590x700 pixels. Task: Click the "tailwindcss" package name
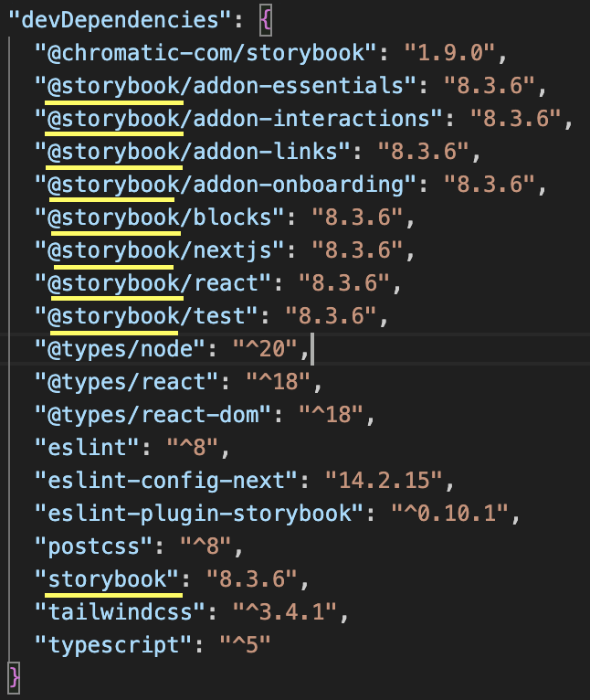[x=120, y=612]
